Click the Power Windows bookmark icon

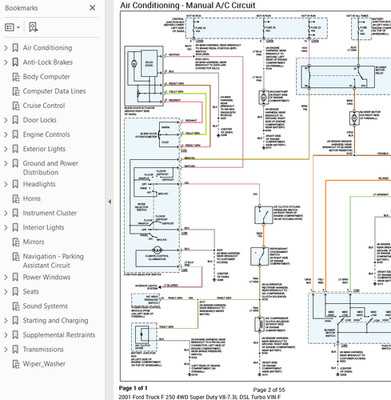[15, 277]
